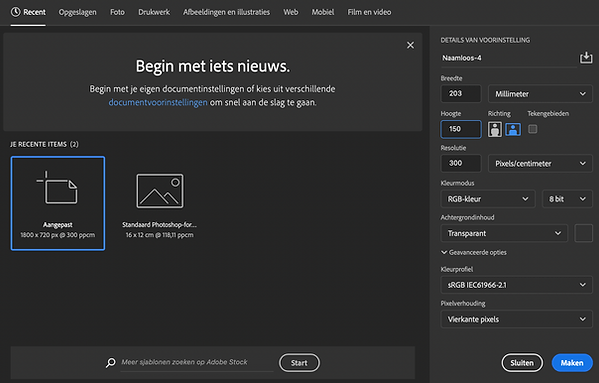Image resolution: width=599 pixels, height=383 pixels.
Task: Open the Vierkante pixels aspect ratio dropdown
Action: 516,319
